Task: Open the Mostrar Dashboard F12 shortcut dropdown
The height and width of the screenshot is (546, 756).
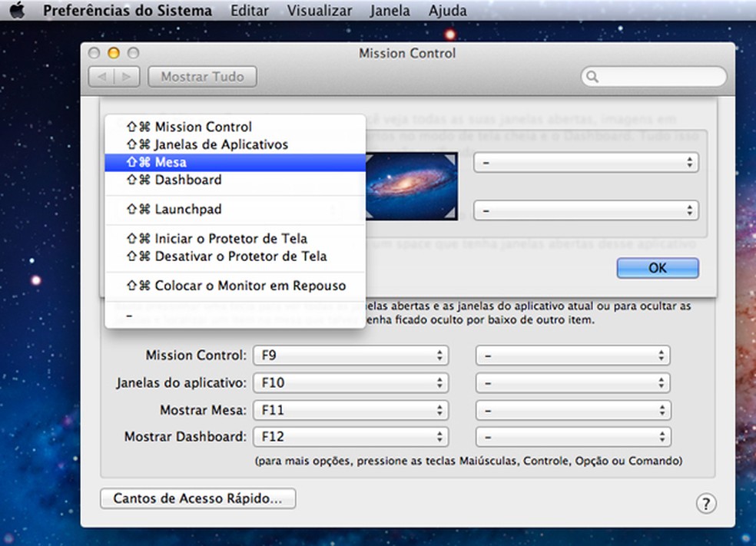Action: click(x=350, y=436)
